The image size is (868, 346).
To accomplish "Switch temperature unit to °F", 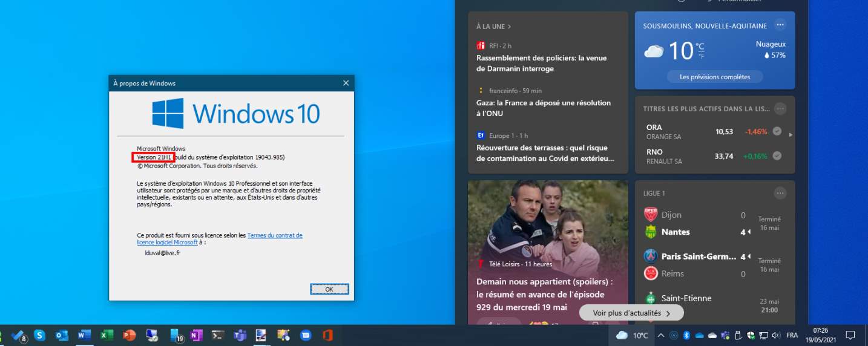I will coord(700,56).
